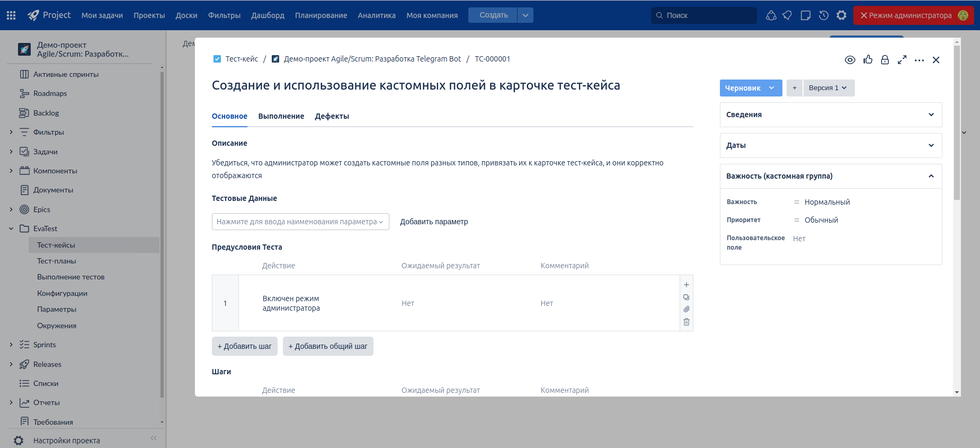Expand the Сведения section
The width and height of the screenshot is (980, 448).
(x=830, y=115)
